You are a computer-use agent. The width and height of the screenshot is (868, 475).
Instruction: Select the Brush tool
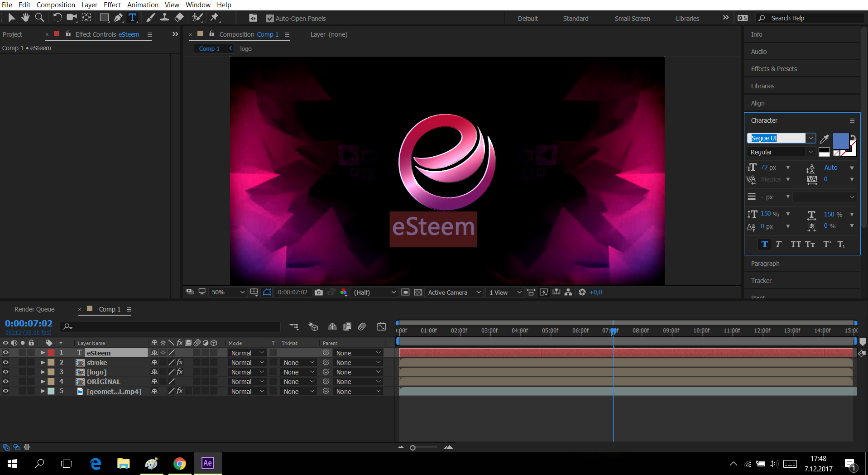point(151,18)
